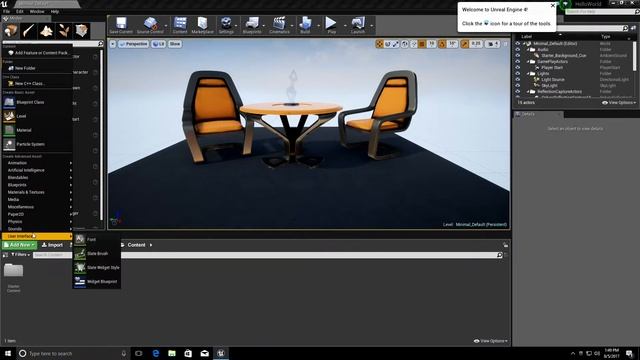Open viewport options dropdown arrow
This screenshot has height=360, width=640.
(x=113, y=44)
